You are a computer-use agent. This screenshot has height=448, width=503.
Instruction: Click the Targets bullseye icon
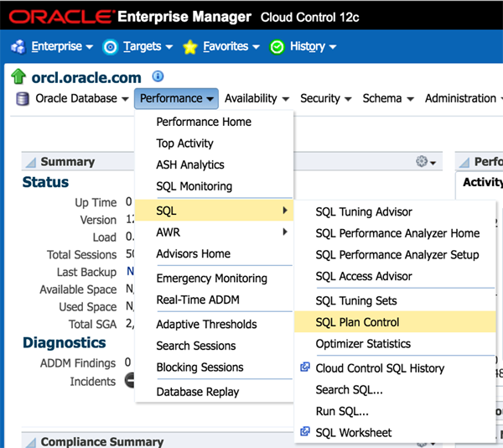pyautogui.click(x=110, y=47)
